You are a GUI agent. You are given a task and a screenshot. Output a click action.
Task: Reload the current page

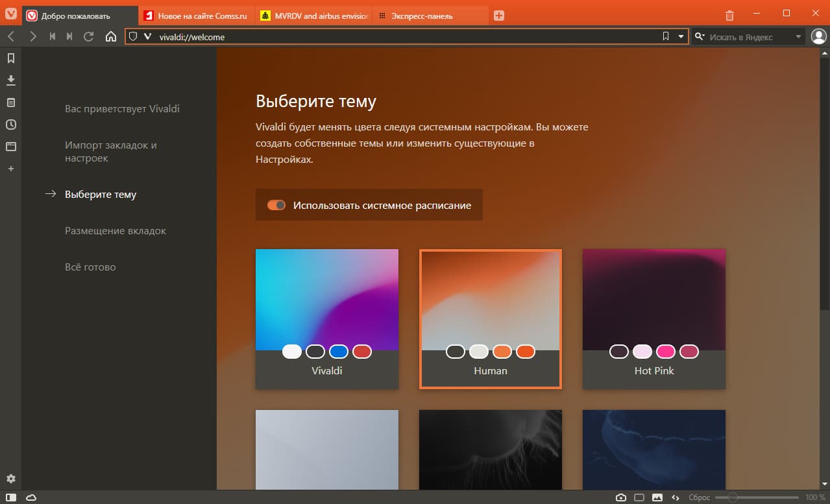(x=89, y=36)
